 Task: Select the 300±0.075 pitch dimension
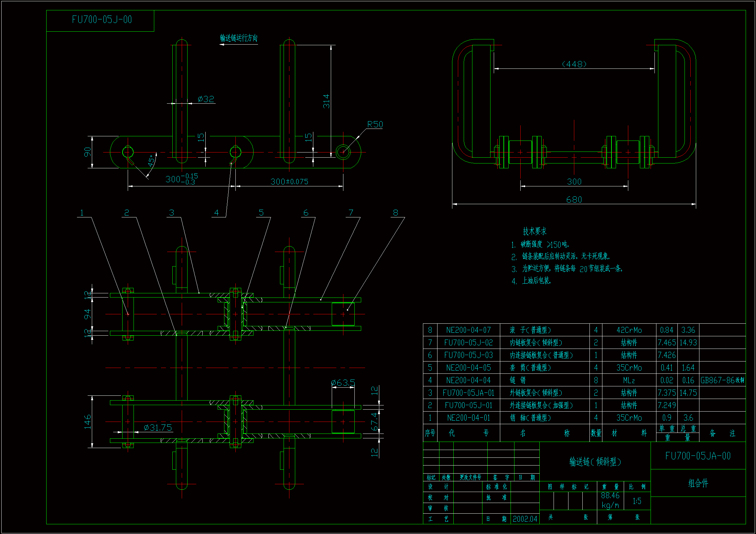pyautogui.click(x=289, y=182)
